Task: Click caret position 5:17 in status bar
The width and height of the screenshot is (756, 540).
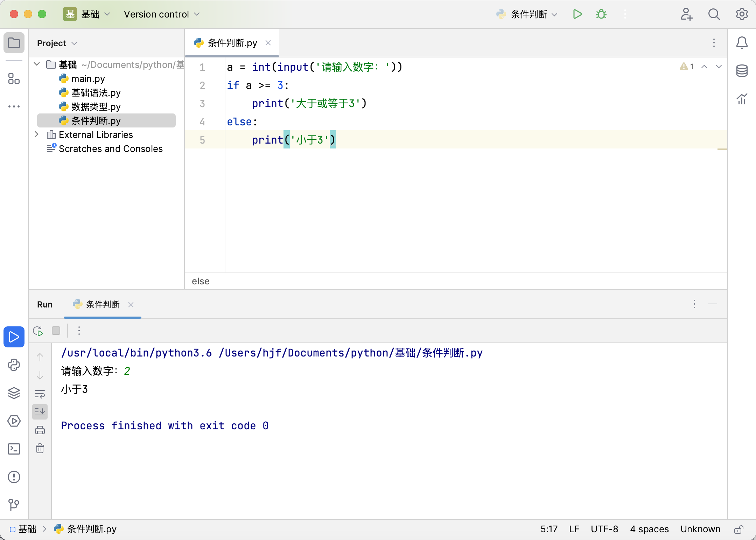Action: (549, 529)
